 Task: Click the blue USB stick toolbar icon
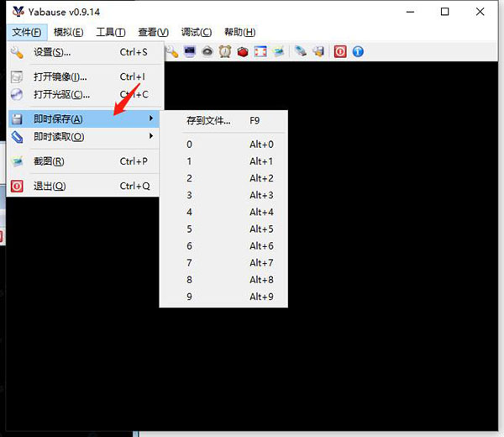[301, 51]
